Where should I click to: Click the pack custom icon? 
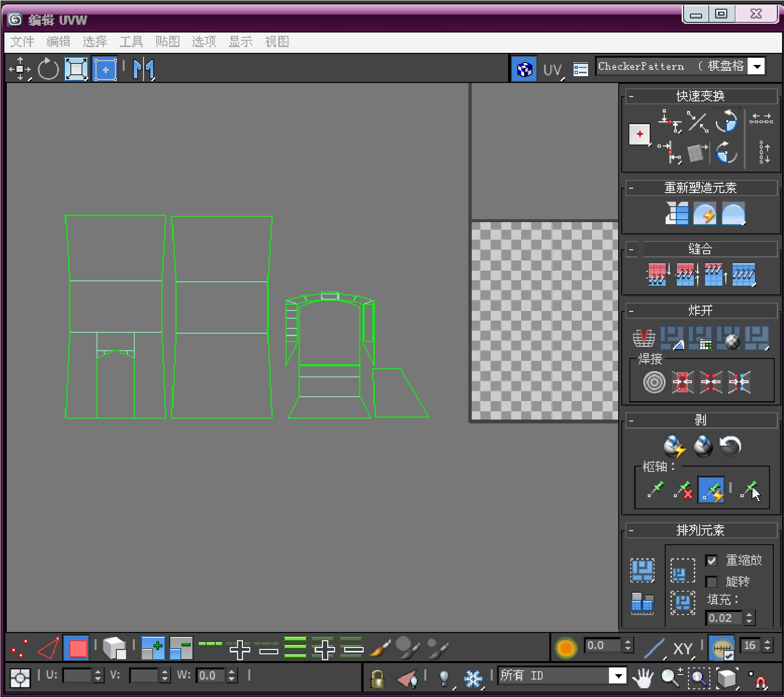(x=642, y=570)
